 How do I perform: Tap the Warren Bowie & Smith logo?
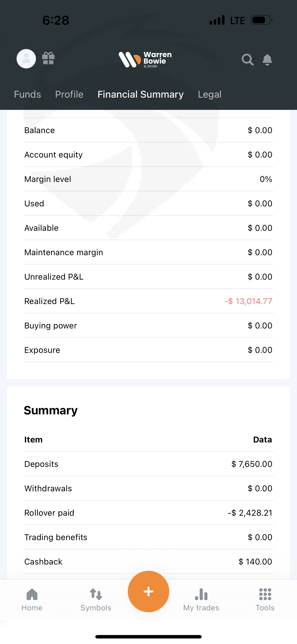[x=145, y=59]
